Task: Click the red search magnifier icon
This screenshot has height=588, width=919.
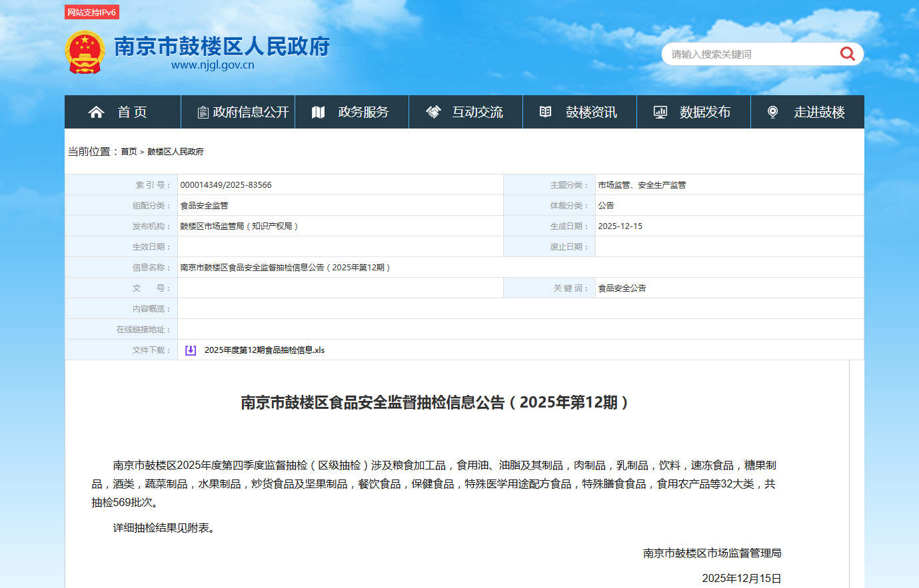Action: point(847,54)
